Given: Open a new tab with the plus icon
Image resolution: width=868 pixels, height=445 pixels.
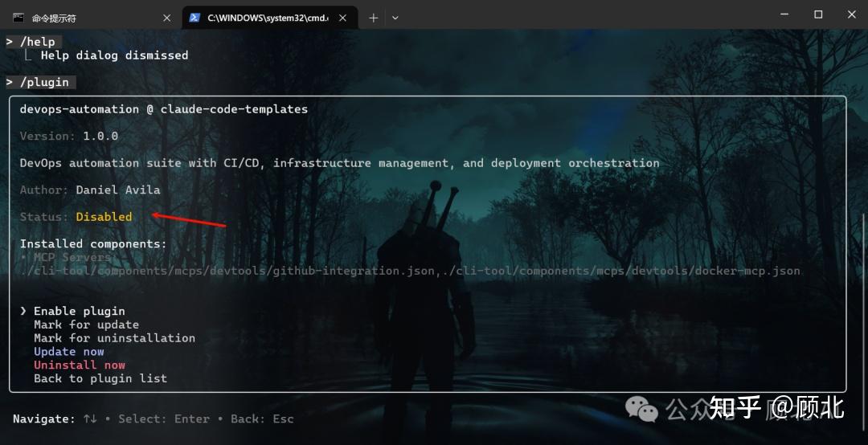Looking at the screenshot, I should point(374,18).
